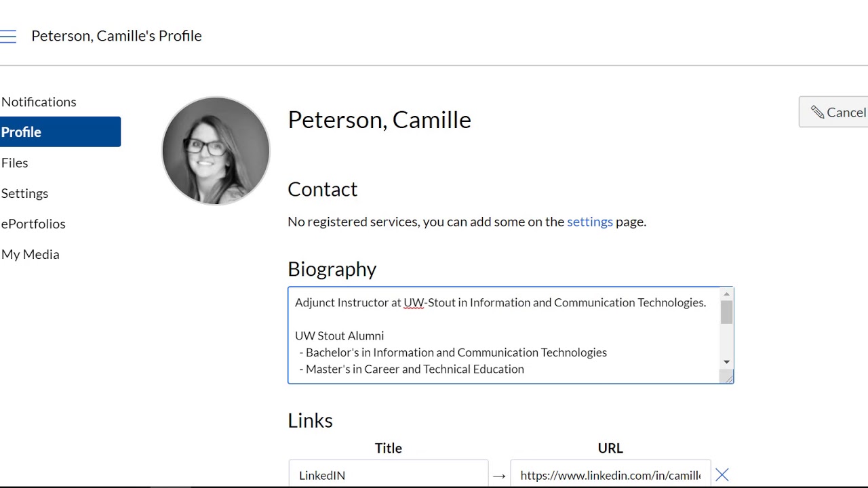Click the LinkedIN title input field
This screenshot has height=488, width=868.
pos(388,475)
